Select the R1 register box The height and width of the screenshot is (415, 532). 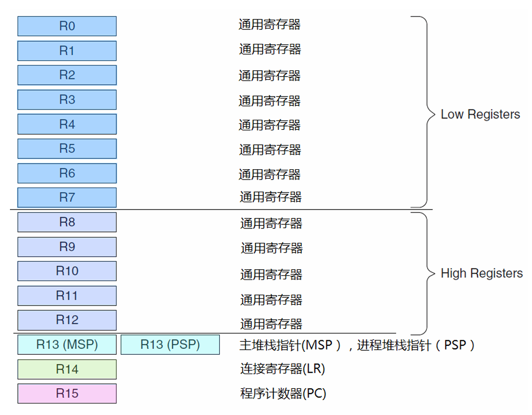point(67,51)
